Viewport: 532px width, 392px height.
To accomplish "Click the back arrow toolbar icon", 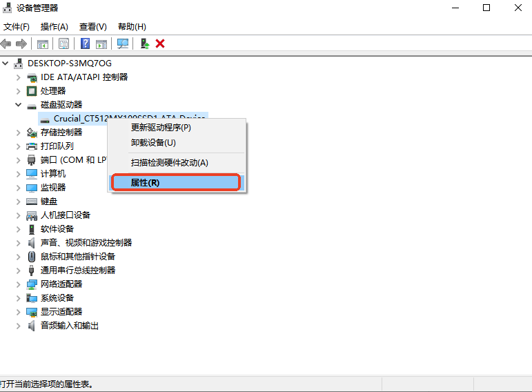I will tap(6, 43).
